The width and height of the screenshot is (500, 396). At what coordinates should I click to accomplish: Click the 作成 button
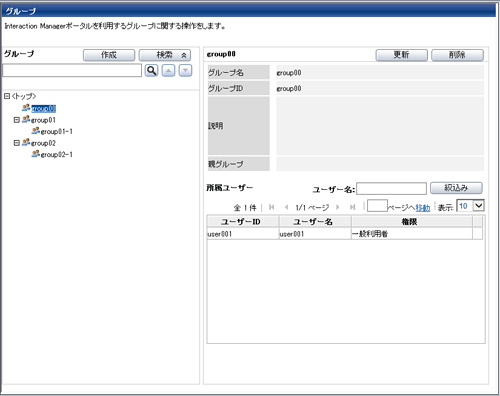(x=109, y=55)
